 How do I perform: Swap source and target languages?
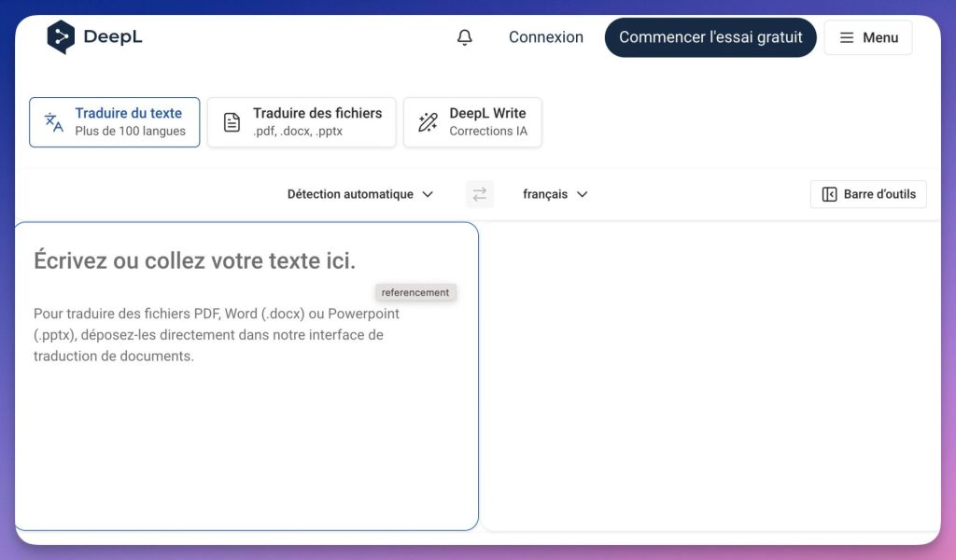tap(480, 194)
